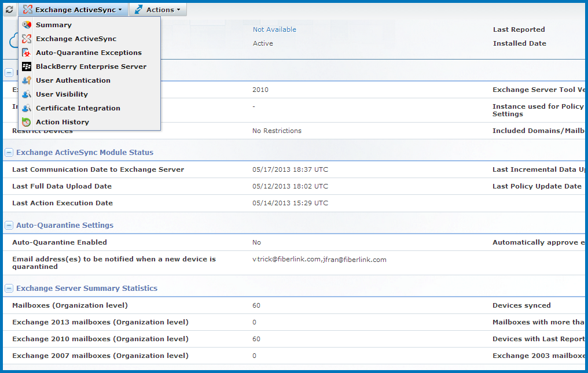Click the Actions arrow icon

[138, 10]
